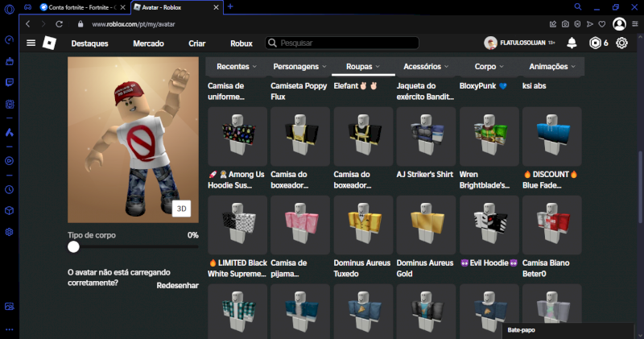
Task: Reload the page with the refresh icon
Action: (x=59, y=24)
